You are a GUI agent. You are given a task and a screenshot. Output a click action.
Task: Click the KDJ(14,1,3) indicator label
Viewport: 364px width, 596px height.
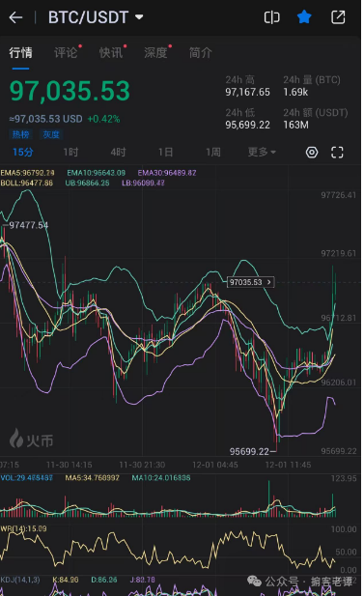click(20, 580)
